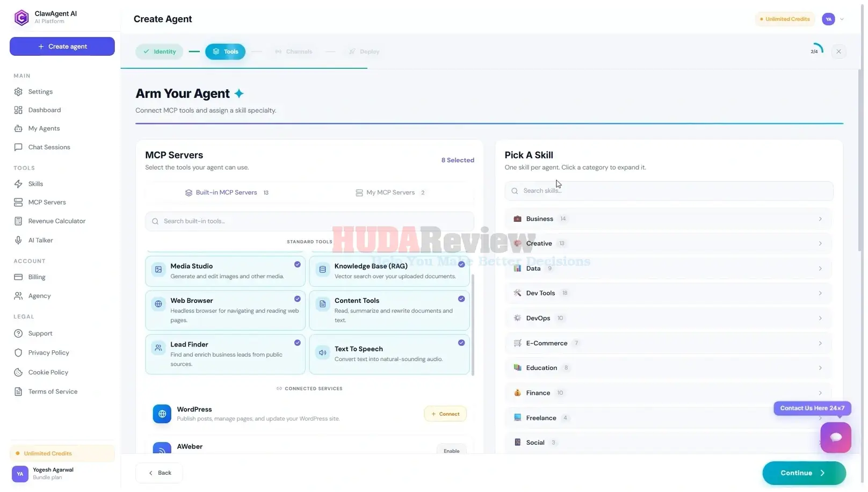868x492 pixels.
Task: Click the Back button
Action: 160,473
